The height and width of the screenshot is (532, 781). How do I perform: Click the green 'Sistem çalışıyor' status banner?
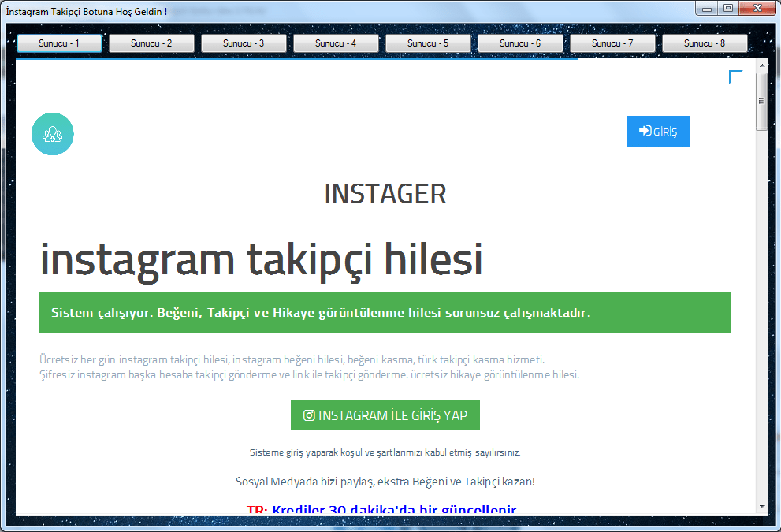(385, 312)
